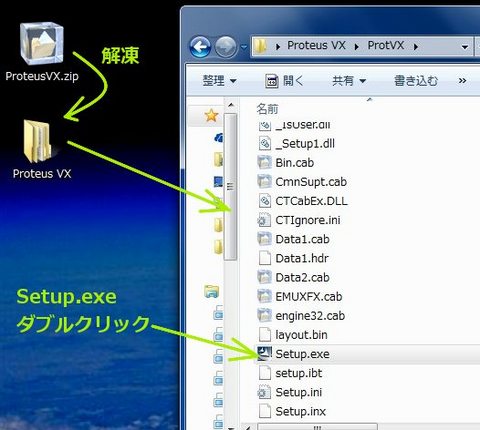The image size is (480, 430).
Task: Click the CmnSupt.cab file icon
Action: click(265, 182)
